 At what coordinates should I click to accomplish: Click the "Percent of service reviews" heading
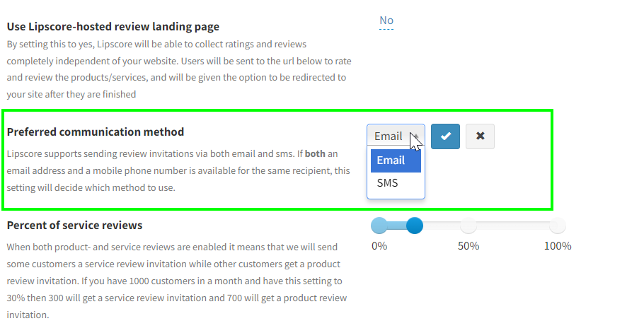pyautogui.click(x=74, y=226)
